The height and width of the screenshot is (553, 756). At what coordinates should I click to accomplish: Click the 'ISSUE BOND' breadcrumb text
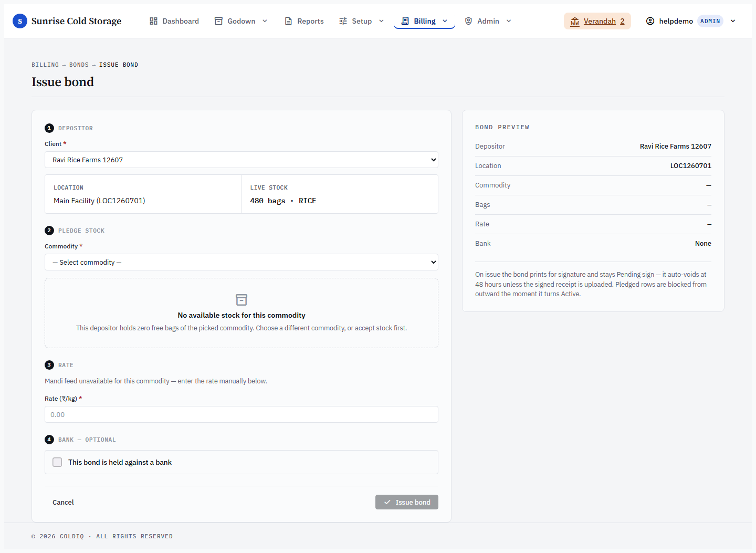tap(119, 65)
